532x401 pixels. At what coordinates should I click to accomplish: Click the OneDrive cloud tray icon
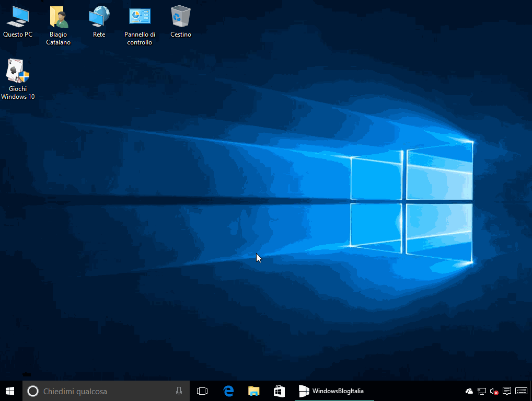point(469,391)
